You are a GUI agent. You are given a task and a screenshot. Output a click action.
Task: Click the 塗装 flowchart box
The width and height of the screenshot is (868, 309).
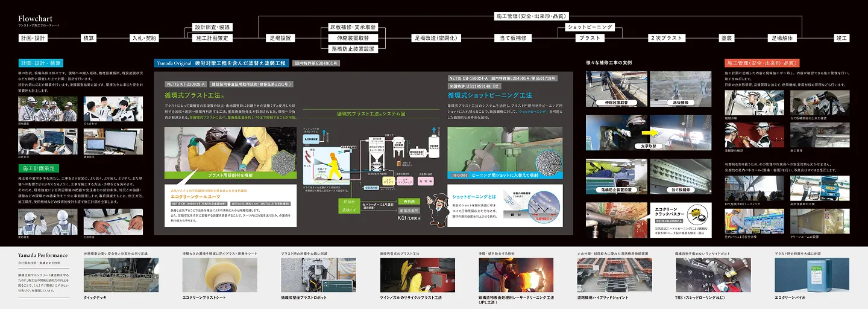click(x=727, y=38)
